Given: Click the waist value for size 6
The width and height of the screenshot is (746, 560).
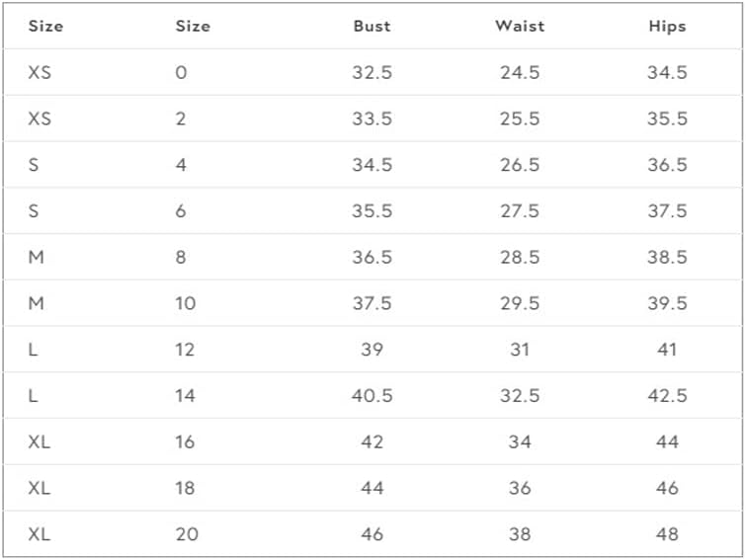Looking at the screenshot, I should 520,211.
